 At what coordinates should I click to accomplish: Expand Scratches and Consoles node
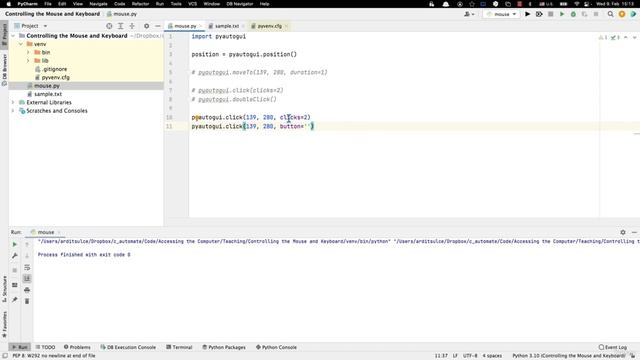[x=13, y=111]
